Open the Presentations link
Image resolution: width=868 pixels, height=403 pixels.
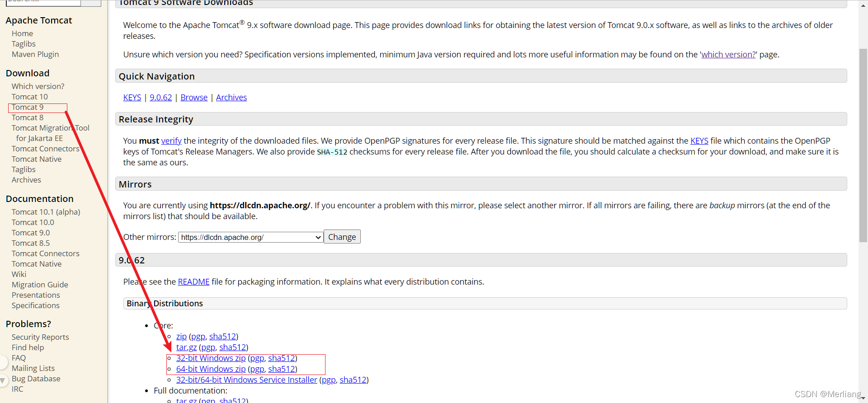[x=36, y=295]
